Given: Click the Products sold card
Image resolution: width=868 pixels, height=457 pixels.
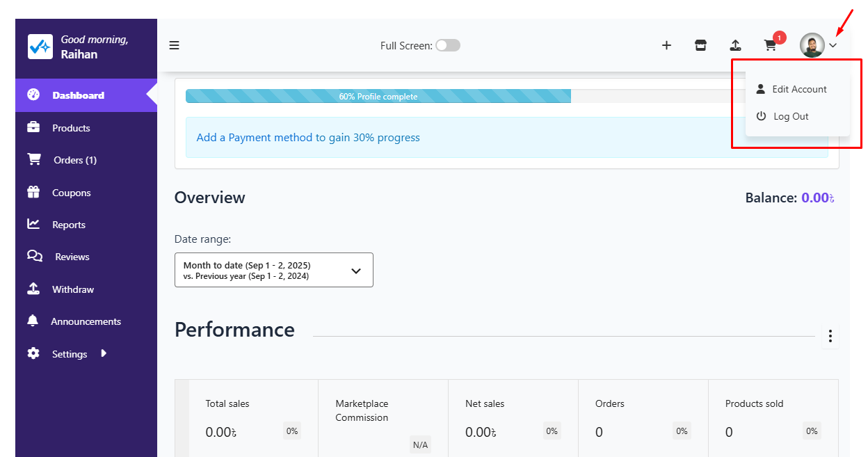Looking at the screenshot, I should point(773,418).
